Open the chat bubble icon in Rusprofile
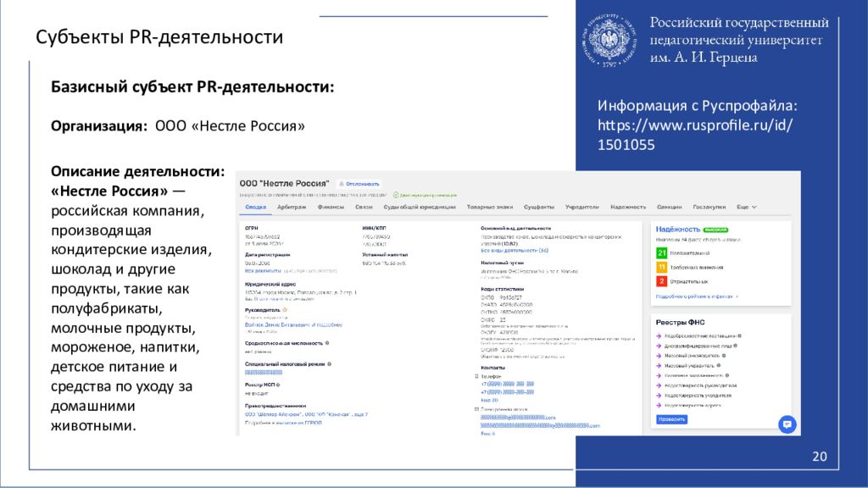Image resolution: width=868 pixels, height=488 pixels. (x=787, y=424)
